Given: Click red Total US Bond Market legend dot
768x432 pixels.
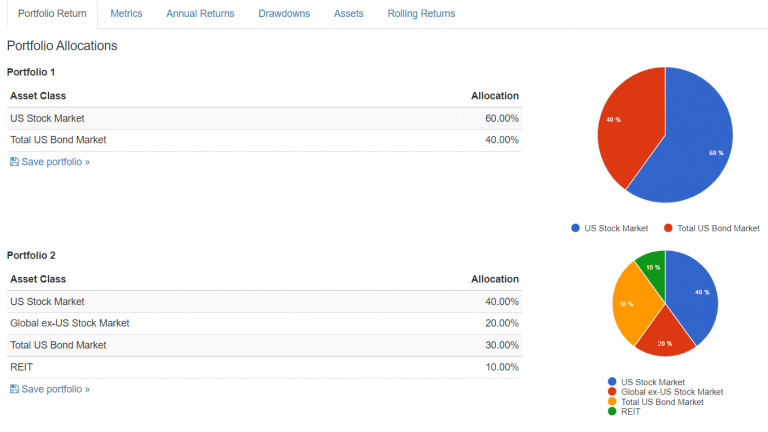Looking at the screenshot, I should 668,228.
